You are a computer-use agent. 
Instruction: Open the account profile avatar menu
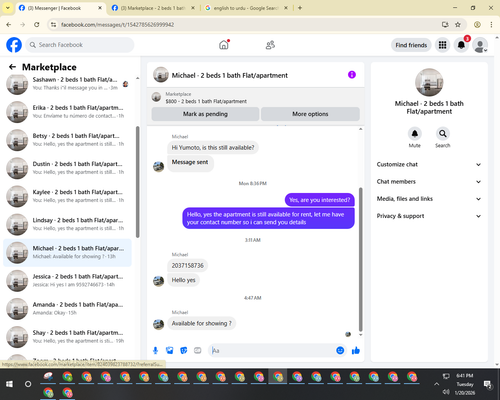click(480, 45)
